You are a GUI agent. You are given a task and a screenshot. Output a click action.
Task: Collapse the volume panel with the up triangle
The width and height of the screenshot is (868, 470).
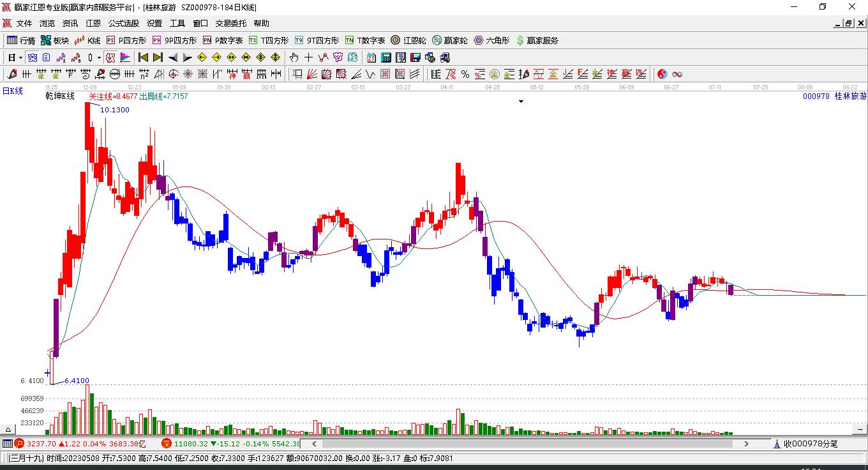pos(9,429)
